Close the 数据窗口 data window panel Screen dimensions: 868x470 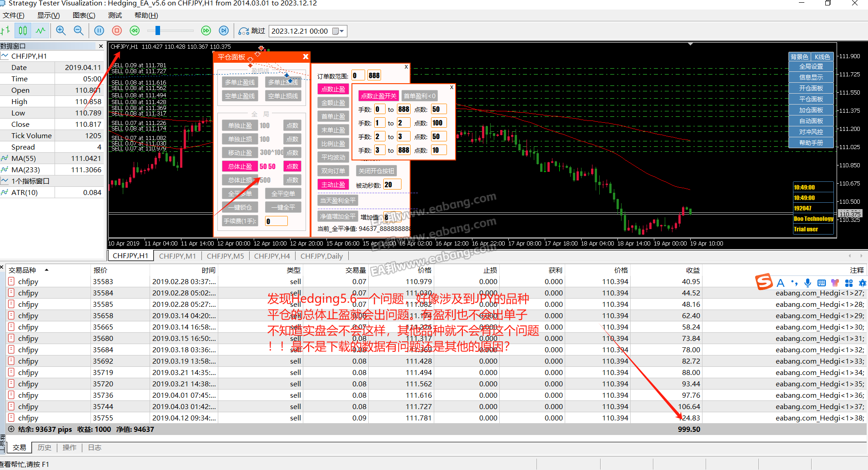pyautogui.click(x=101, y=46)
